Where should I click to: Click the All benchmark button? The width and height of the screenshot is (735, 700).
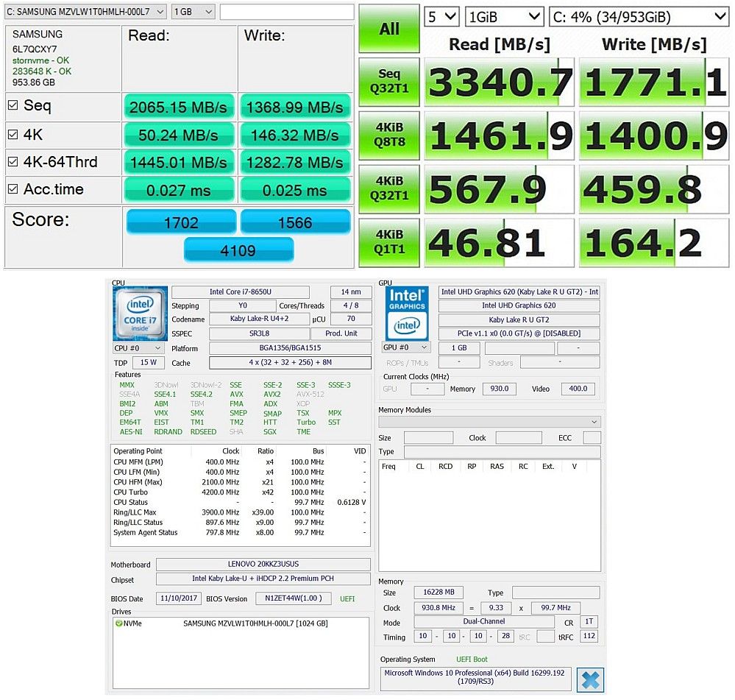[389, 29]
